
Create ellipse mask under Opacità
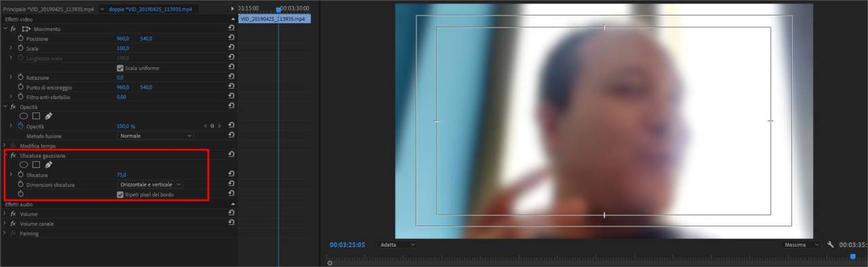[24, 116]
